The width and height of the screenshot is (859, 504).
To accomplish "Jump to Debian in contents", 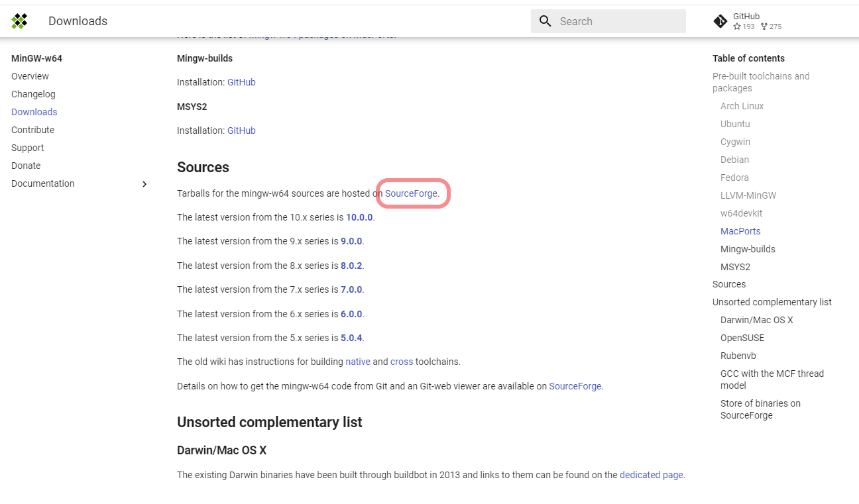I will (734, 160).
